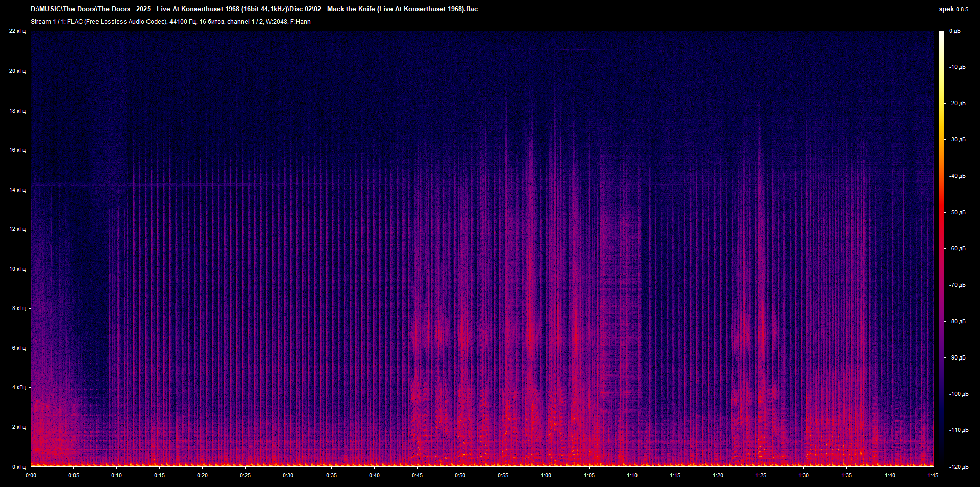Select the 1:00 time axis marker

click(546, 475)
